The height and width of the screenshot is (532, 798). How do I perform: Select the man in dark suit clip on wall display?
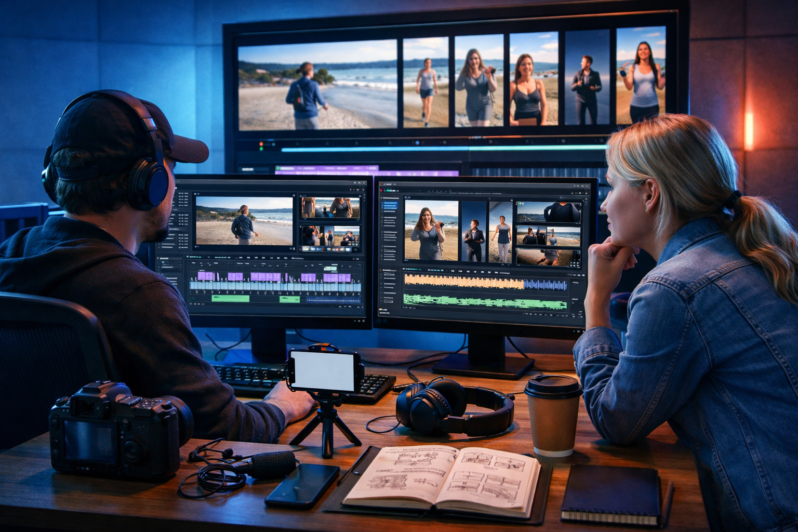pyautogui.click(x=586, y=77)
